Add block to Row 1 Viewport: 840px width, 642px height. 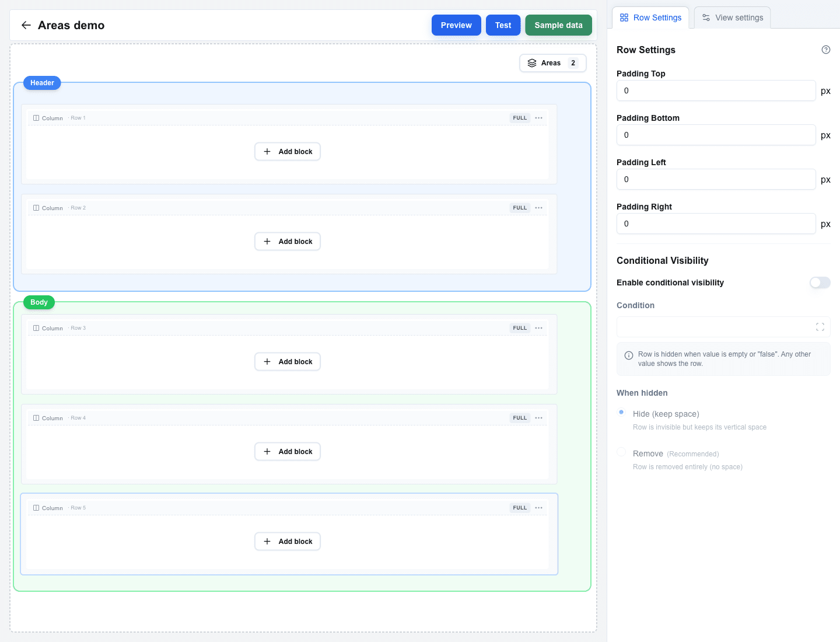pos(288,152)
